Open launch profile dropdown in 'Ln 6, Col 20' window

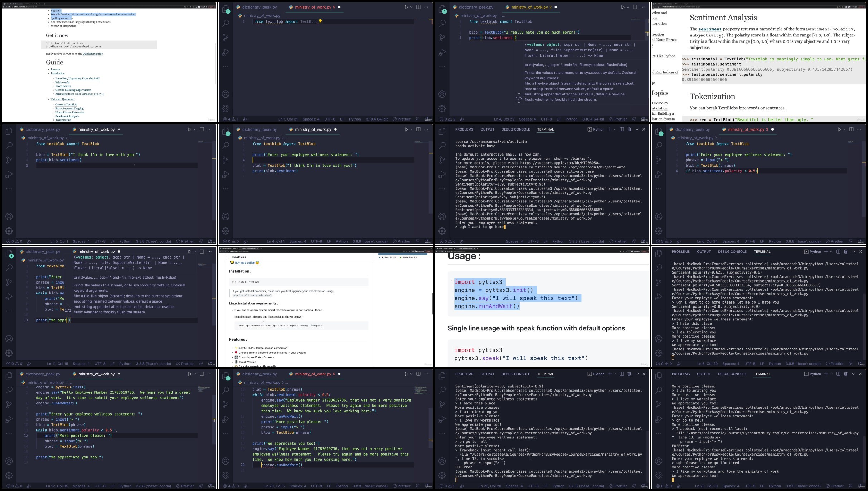pos(831,252)
